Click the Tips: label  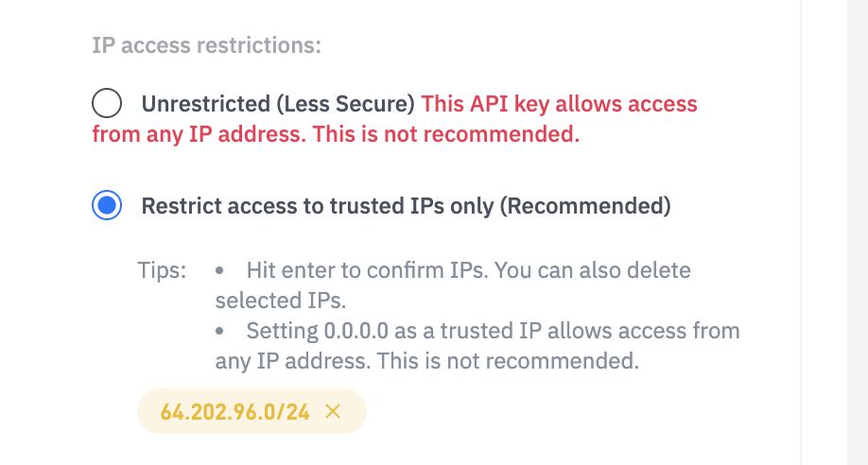[x=162, y=270]
